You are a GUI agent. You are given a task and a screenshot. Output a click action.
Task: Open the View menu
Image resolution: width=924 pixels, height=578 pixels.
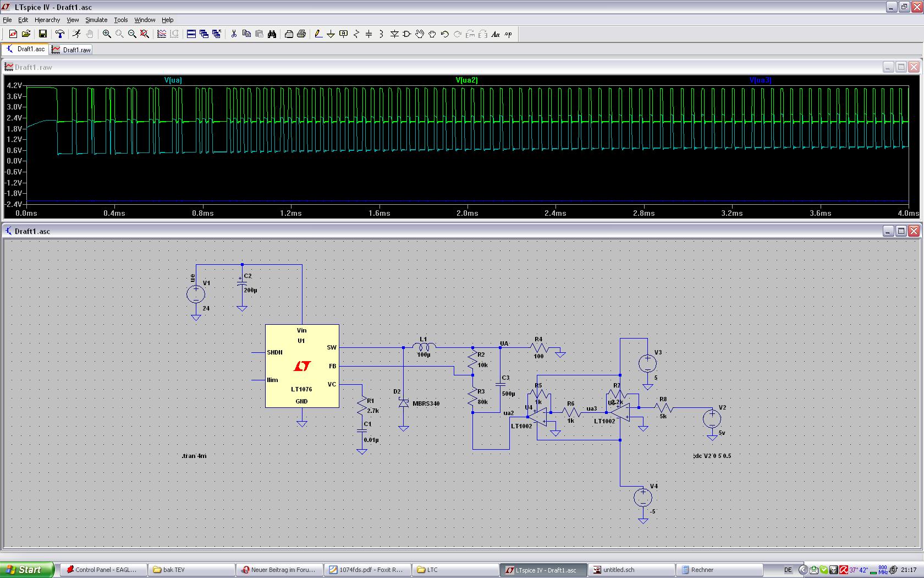(x=73, y=20)
